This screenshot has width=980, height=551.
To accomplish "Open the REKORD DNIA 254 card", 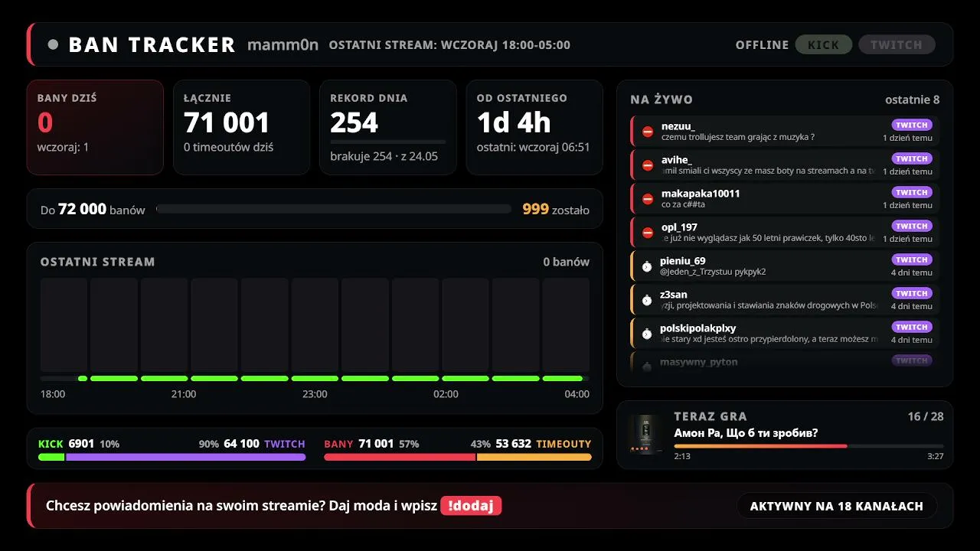I will coord(387,127).
